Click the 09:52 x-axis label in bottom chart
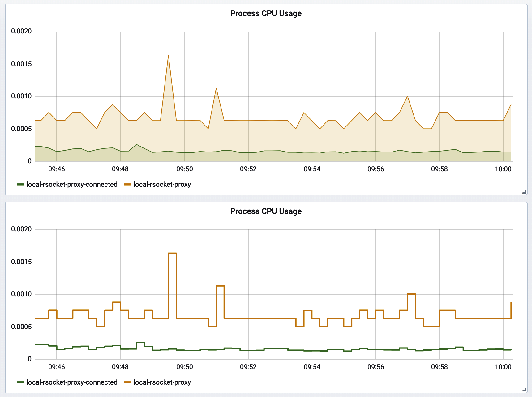The width and height of the screenshot is (532, 397). click(248, 367)
